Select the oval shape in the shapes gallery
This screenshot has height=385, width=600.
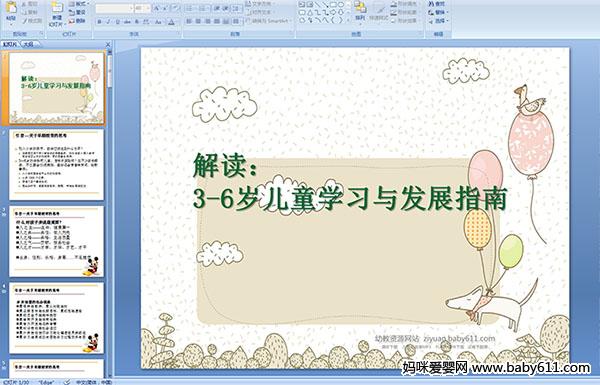click(340, 5)
